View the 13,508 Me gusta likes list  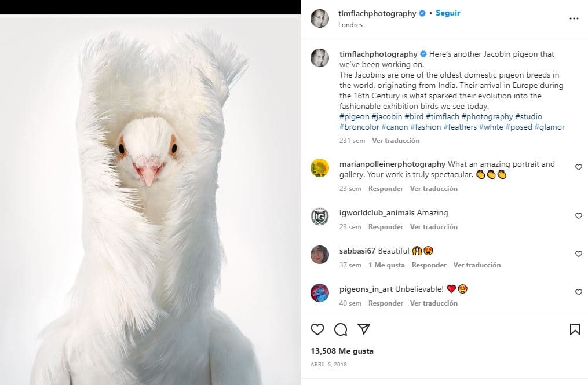pos(342,351)
